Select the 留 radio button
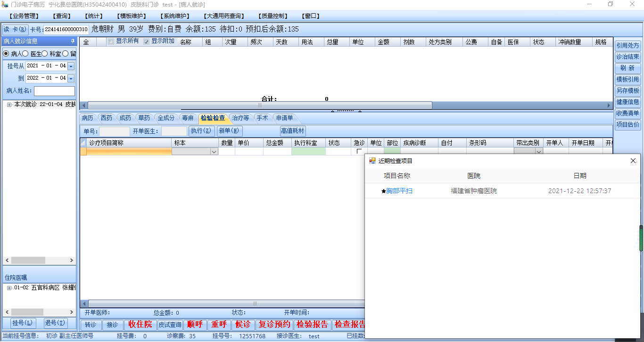644x342 pixels. [65, 54]
